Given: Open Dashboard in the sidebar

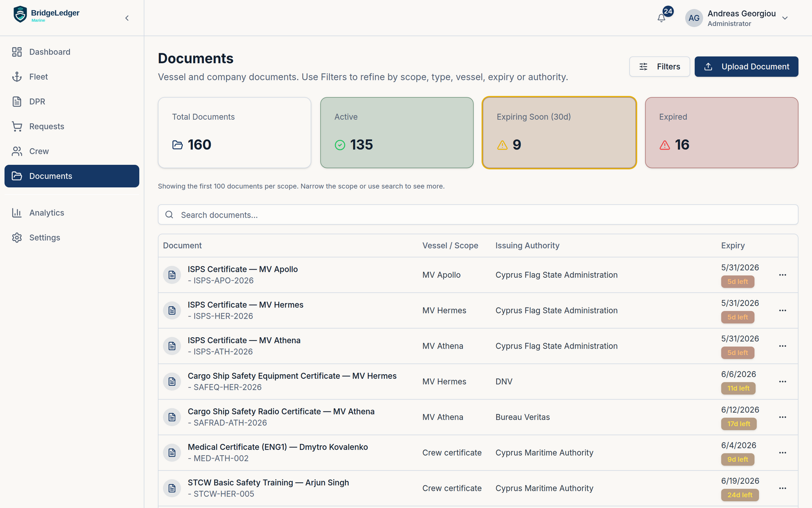Looking at the screenshot, I should click(72, 52).
